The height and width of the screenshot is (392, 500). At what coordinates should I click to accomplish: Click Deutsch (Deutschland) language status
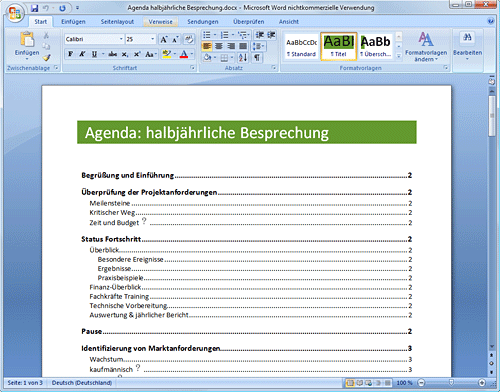pos(82,383)
